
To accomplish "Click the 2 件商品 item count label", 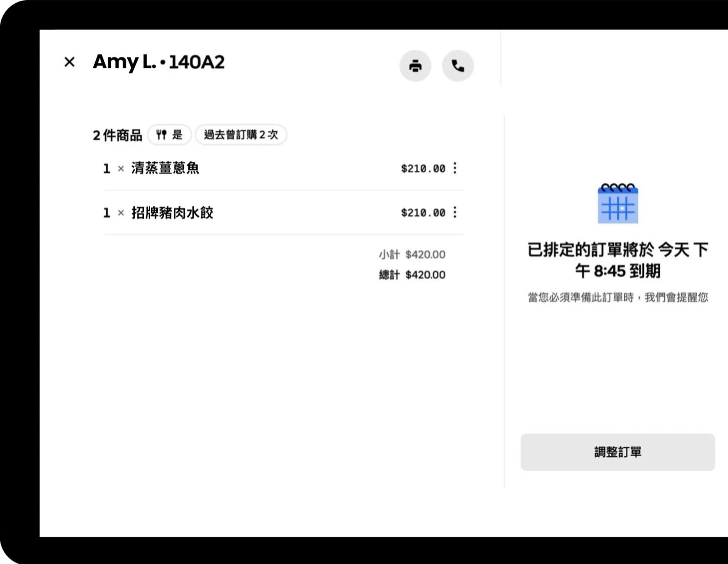I will (117, 135).
